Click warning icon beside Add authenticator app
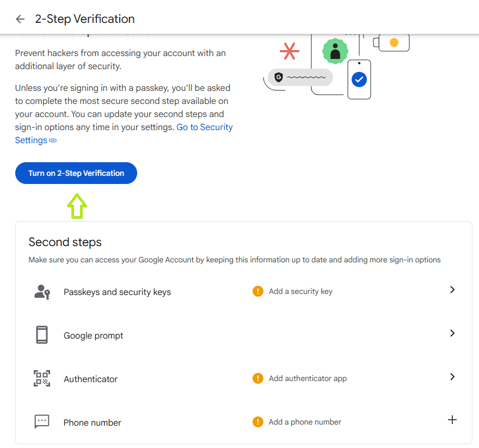Screen dimensions: 479x448 click(x=258, y=378)
